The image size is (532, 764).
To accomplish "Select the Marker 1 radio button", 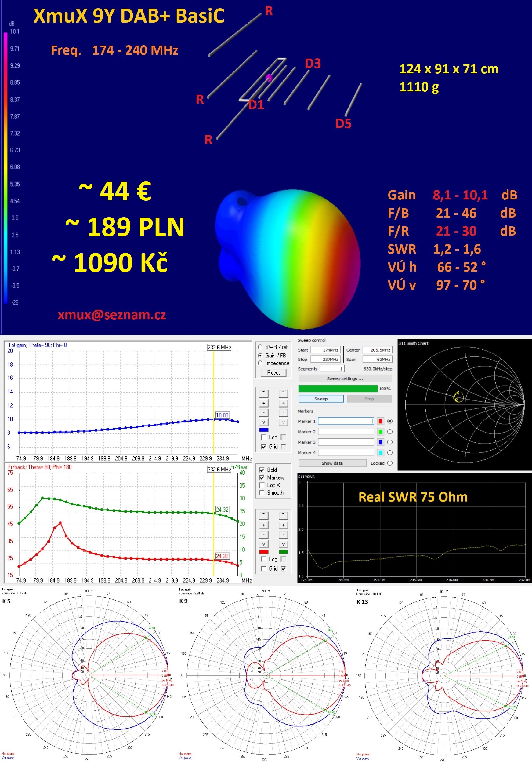I will (x=390, y=421).
